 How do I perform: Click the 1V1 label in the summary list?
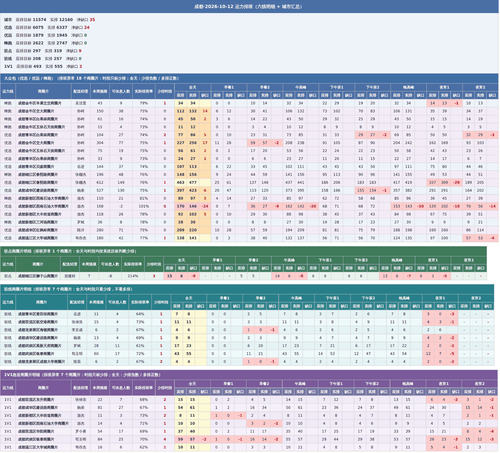(x=8, y=67)
